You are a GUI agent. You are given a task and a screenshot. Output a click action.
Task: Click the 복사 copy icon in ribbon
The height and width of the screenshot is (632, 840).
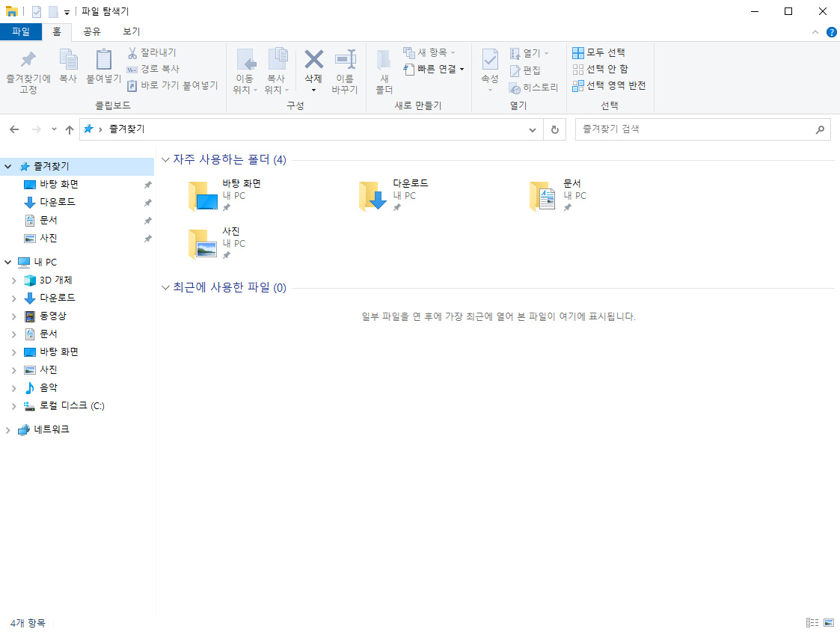pos(68,59)
